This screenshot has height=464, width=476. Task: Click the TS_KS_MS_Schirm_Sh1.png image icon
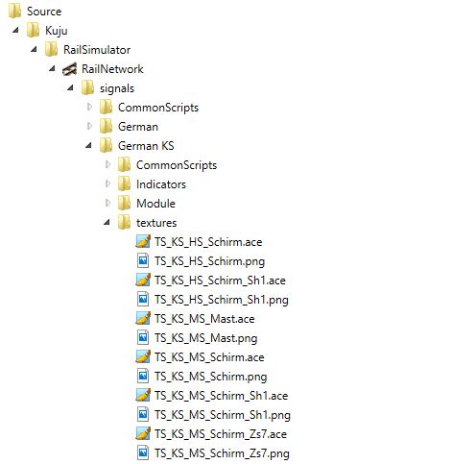pyautogui.click(x=143, y=414)
